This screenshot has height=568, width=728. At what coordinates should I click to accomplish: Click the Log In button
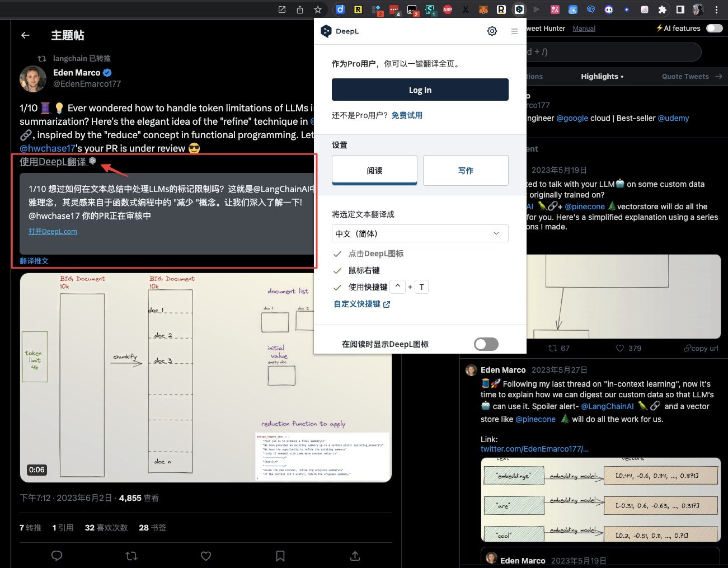[420, 90]
